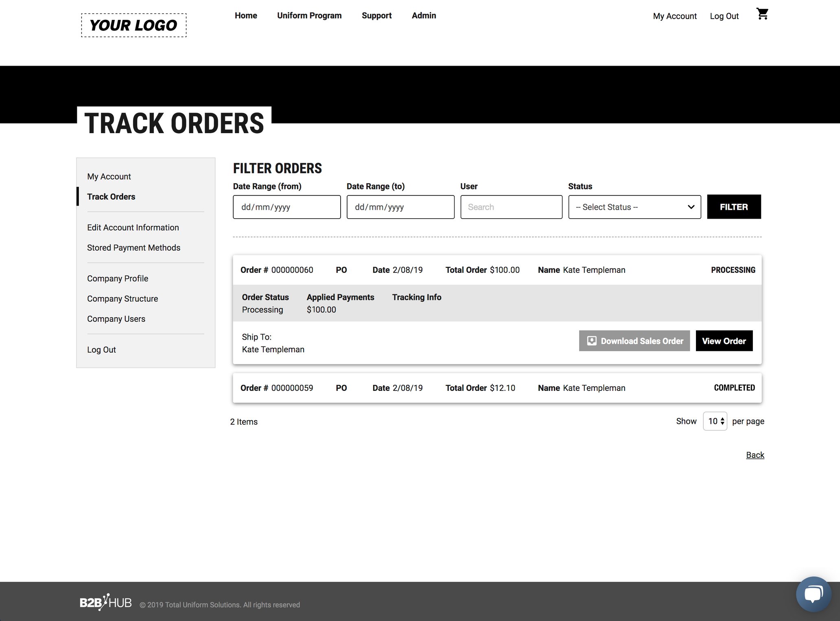Open the shopping cart icon
The width and height of the screenshot is (840, 621).
pos(762,14)
